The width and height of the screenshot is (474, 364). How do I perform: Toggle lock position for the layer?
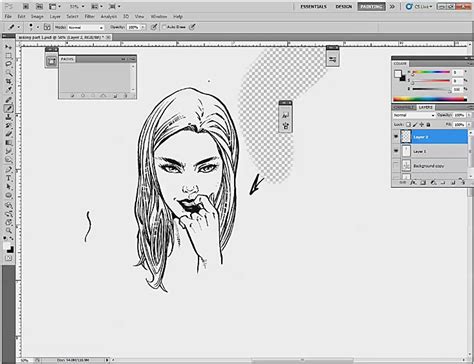(422, 124)
